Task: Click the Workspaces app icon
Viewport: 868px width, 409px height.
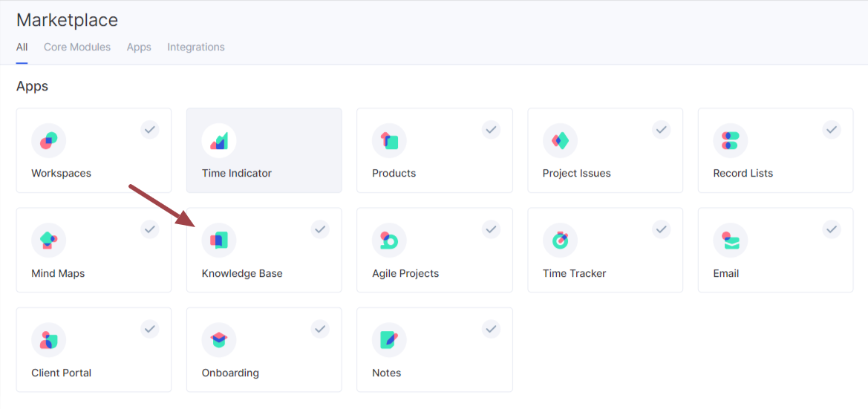Action: tap(48, 140)
